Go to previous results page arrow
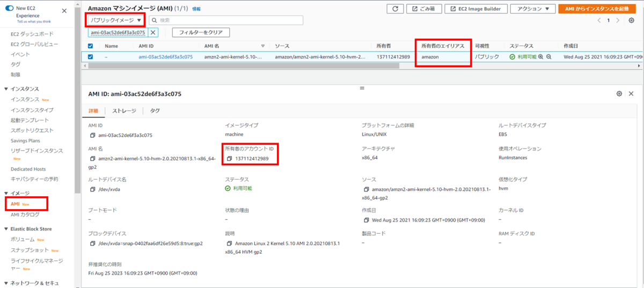 (x=599, y=20)
